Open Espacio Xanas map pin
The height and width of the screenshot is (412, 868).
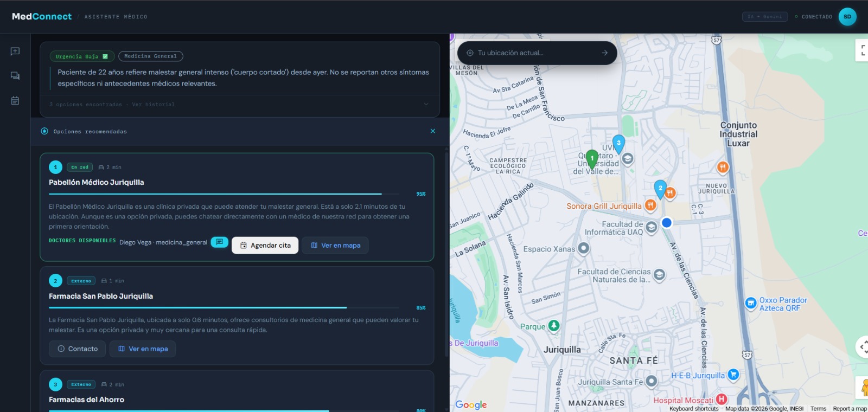point(583,248)
